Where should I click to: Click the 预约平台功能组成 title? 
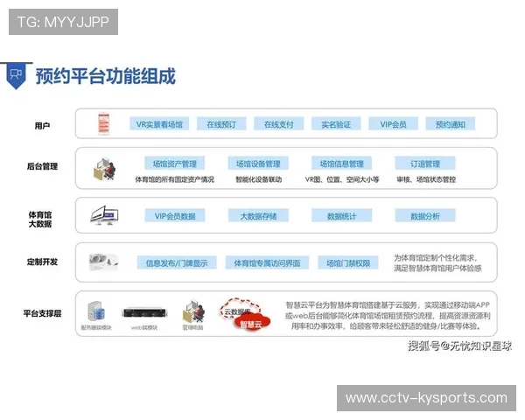point(106,76)
